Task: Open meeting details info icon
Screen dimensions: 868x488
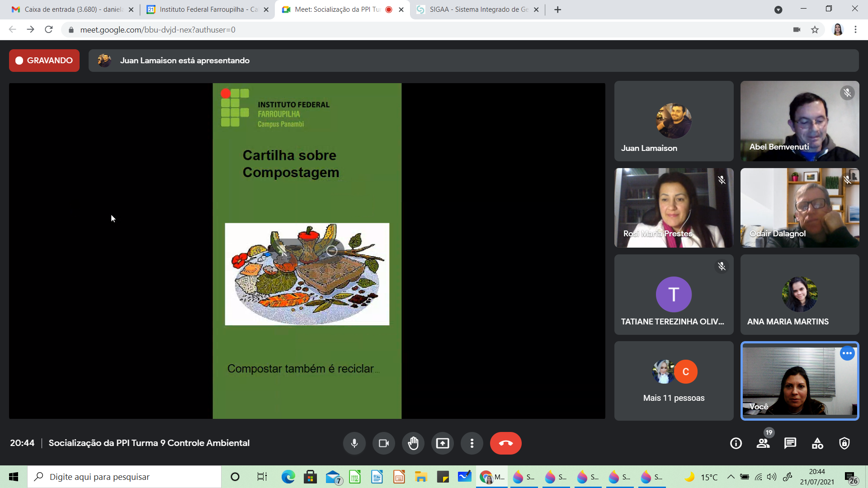Action: [736, 443]
